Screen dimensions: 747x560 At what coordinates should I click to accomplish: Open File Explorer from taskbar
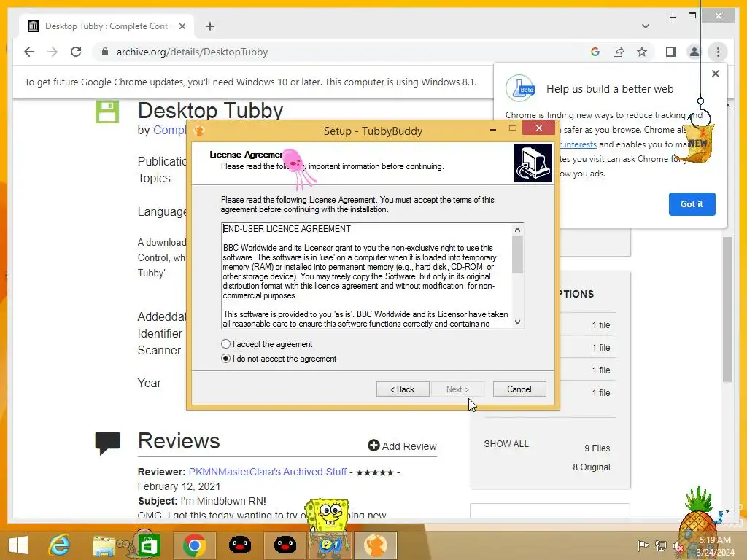tap(104, 545)
